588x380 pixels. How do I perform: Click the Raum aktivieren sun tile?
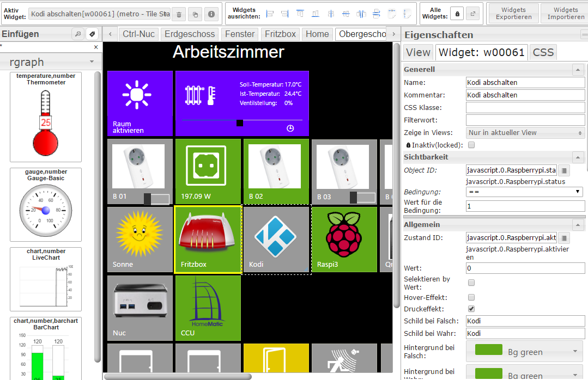tap(140, 102)
